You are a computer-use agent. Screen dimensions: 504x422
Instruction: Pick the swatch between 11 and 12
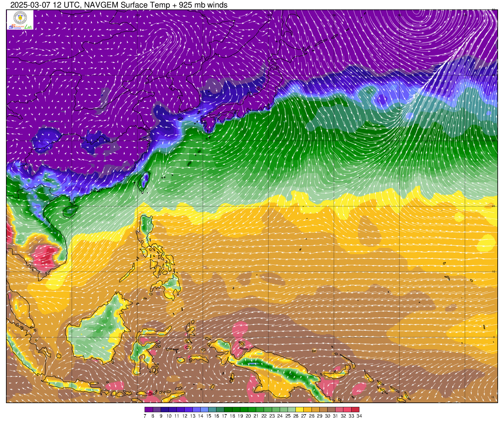point(180,409)
